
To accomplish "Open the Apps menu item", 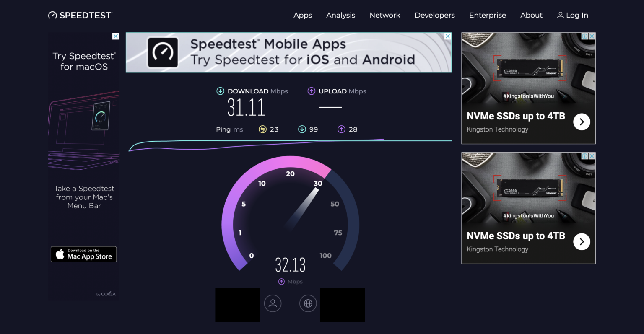I will pyautogui.click(x=303, y=15).
